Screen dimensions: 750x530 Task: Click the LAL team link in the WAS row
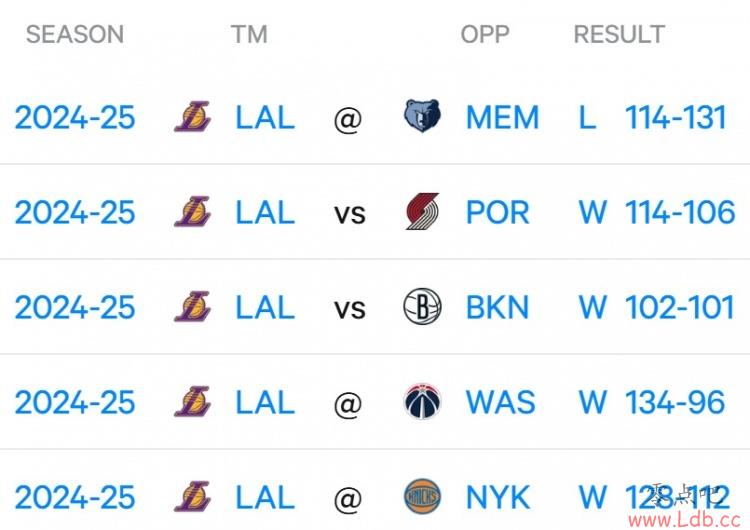[x=265, y=402]
